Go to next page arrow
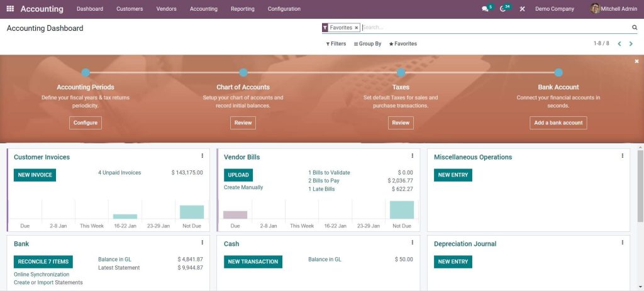 coord(631,43)
